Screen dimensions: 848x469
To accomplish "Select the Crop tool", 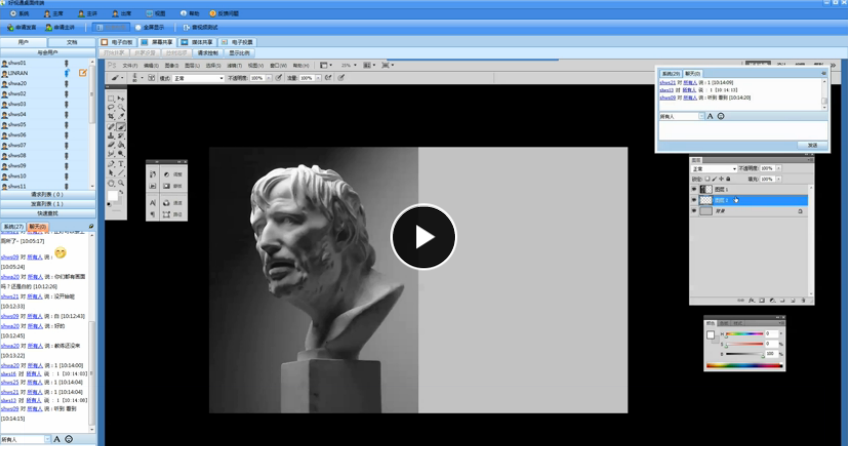I will pos(110,116).
